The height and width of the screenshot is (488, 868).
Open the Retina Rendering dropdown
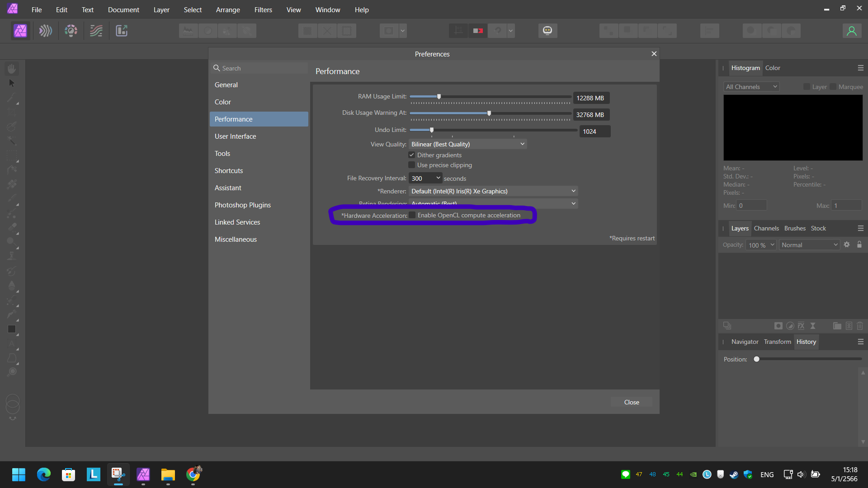(x=493, y=203)
